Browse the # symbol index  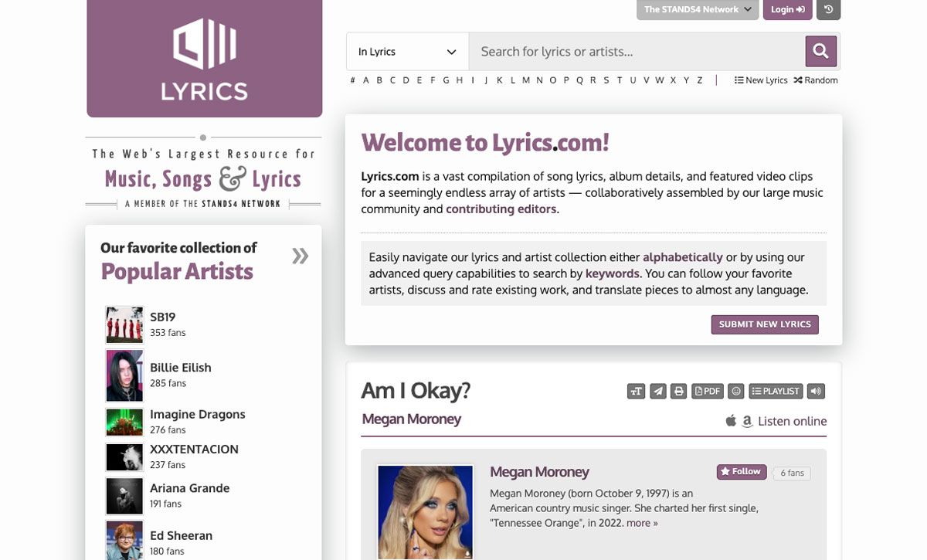(353, 80)
